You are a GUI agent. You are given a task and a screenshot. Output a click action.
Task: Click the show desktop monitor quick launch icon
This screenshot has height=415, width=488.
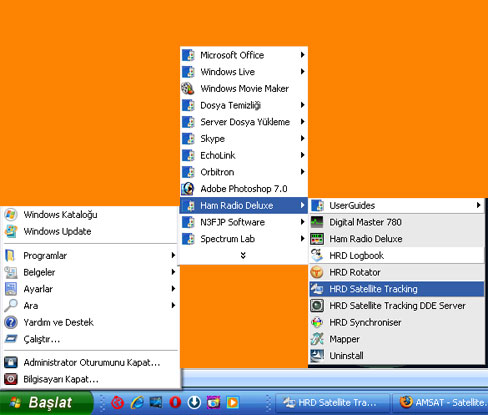156,403
